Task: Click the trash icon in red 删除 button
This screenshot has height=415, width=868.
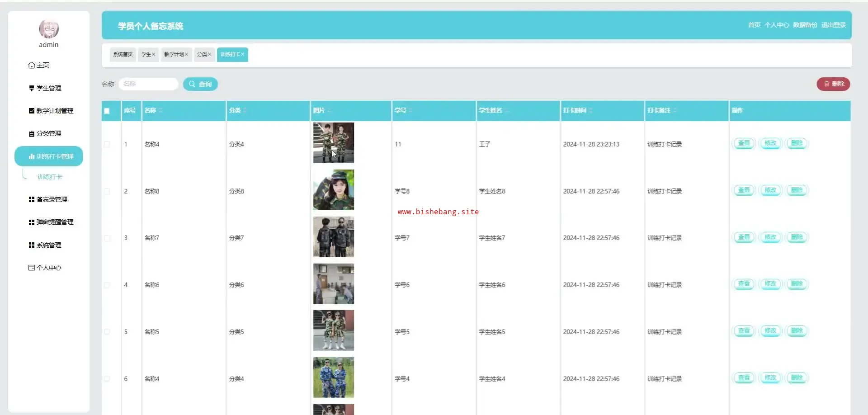Action: tap(827, 84)
